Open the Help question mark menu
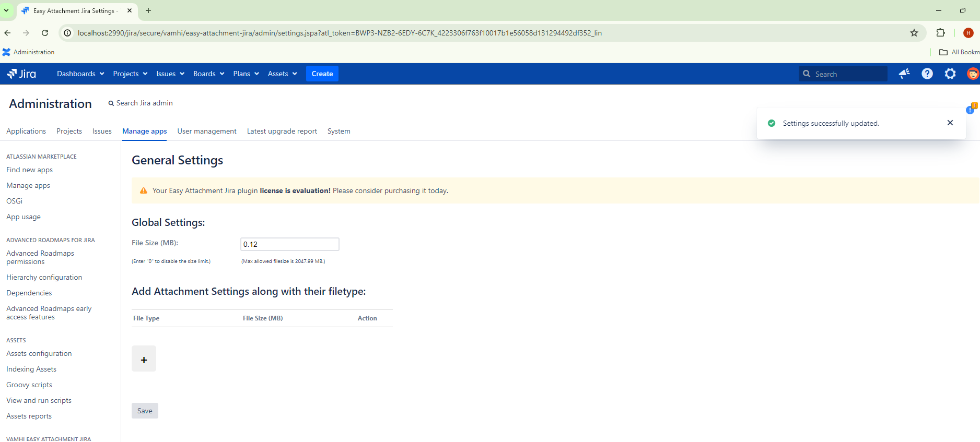 [927, 74]
